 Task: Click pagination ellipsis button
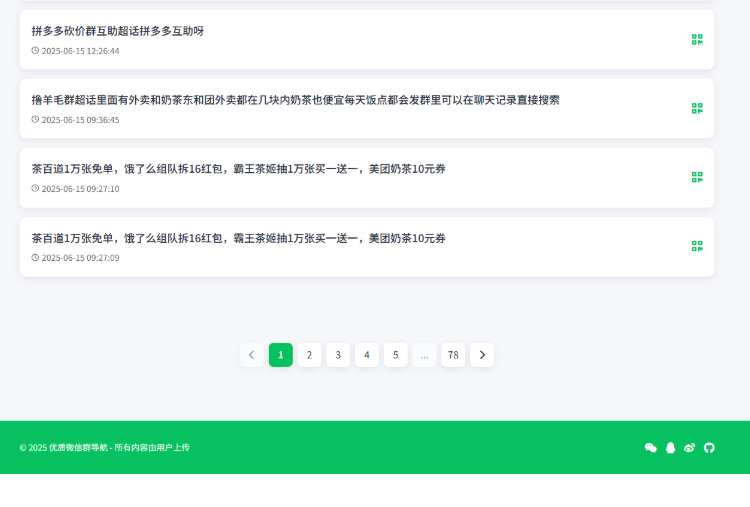point(424,355)
